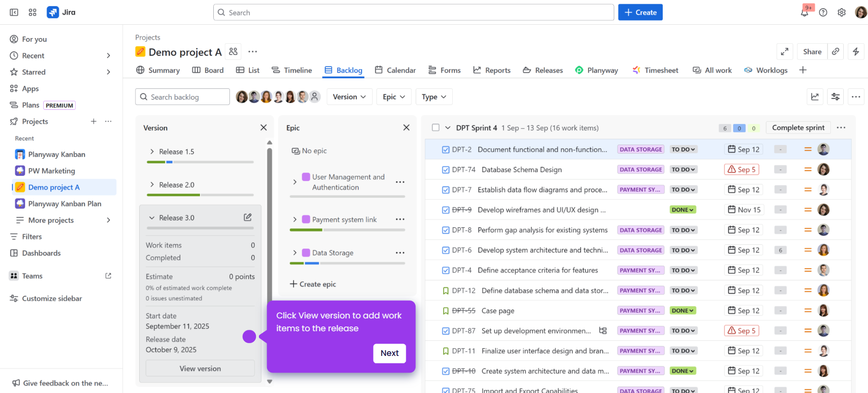Open DPT Sprint 4 more actions menu
This screenshot has width=868, height=393.
coord(841,127)
